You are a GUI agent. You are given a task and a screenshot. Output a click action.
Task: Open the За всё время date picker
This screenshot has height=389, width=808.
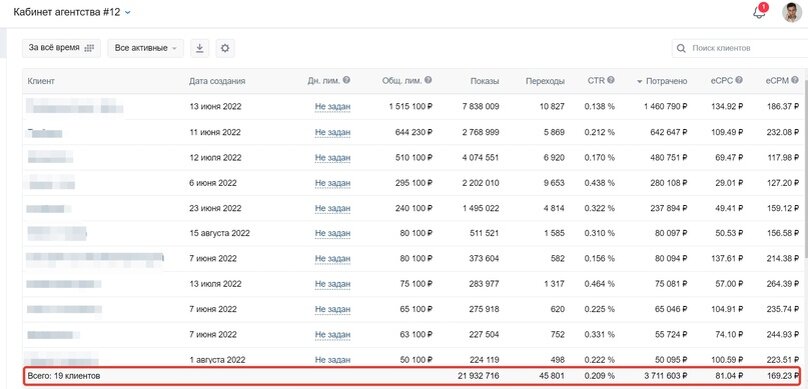click(61, 48)
